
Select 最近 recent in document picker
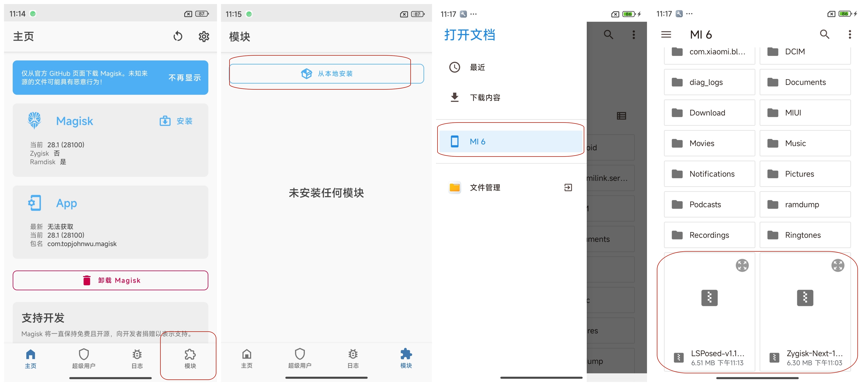[x=477, y=67]
